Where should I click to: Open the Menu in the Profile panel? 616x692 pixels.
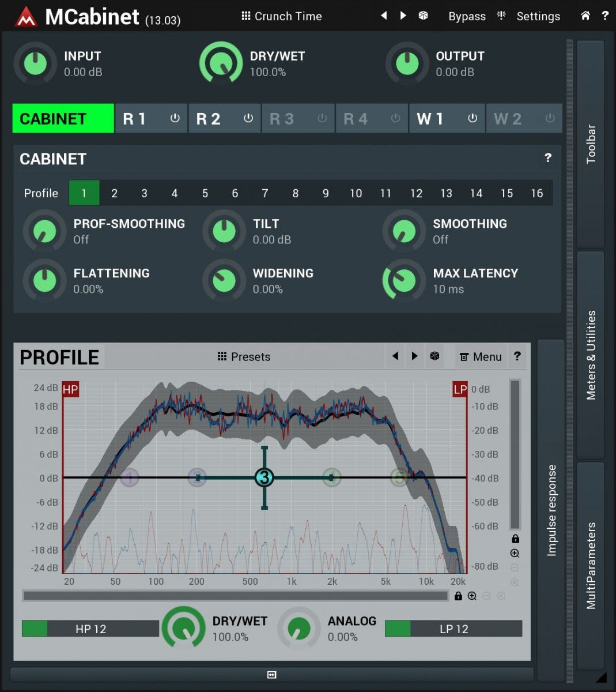(481, 356)
